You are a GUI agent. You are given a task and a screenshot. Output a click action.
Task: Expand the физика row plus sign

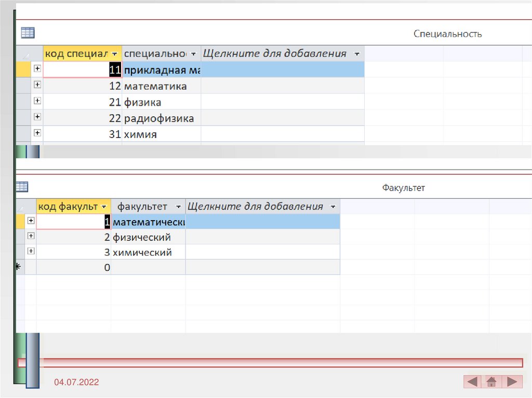pyautogui.click(x=37, y=101)
